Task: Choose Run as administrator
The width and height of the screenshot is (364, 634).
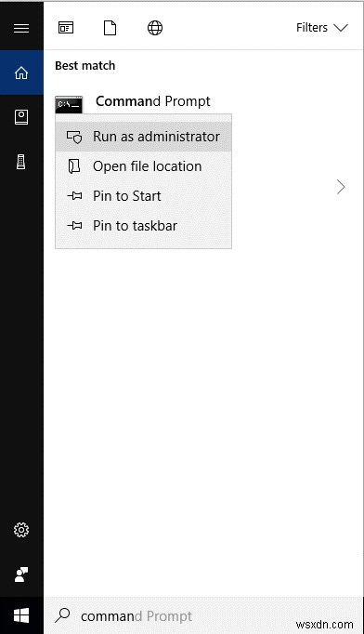Action: 143,137
